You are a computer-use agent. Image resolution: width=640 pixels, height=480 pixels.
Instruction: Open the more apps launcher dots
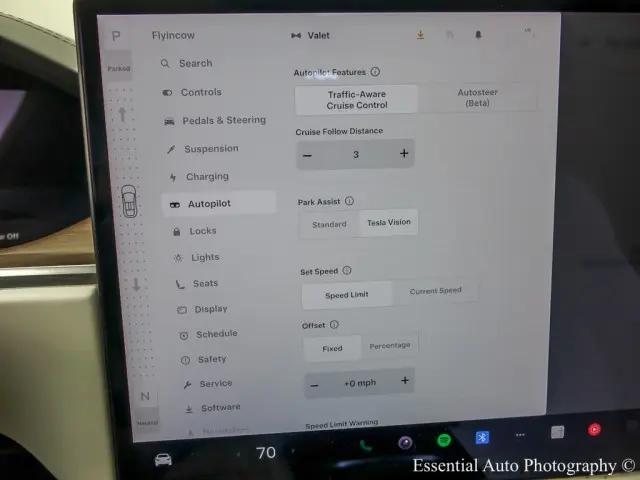[520, 435]
